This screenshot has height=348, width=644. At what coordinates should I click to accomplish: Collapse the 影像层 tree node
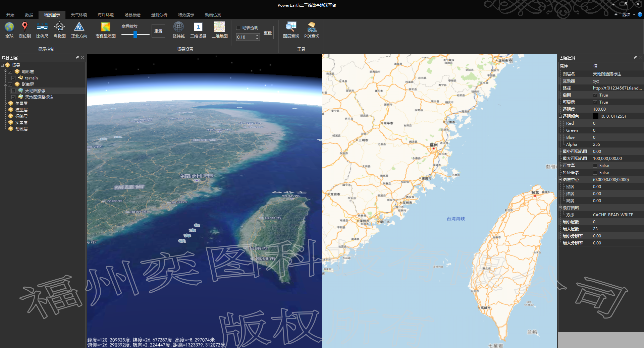point(5,84)
